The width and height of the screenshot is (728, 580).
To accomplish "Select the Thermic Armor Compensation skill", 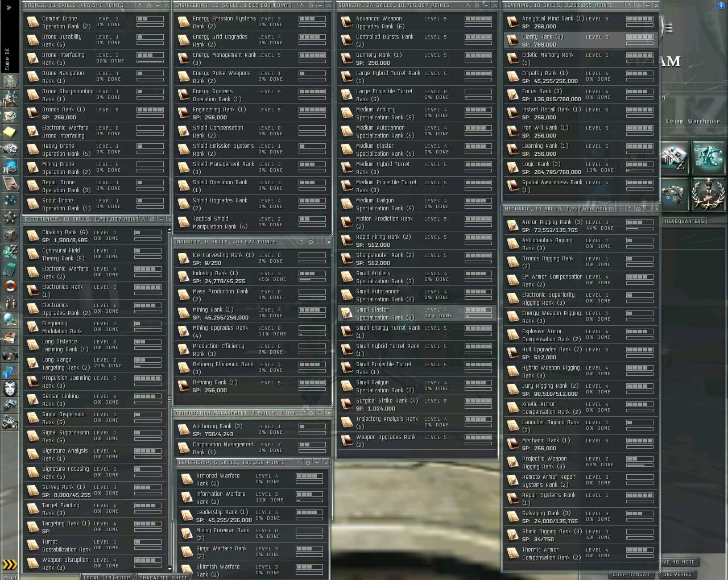I will (581, 553).
